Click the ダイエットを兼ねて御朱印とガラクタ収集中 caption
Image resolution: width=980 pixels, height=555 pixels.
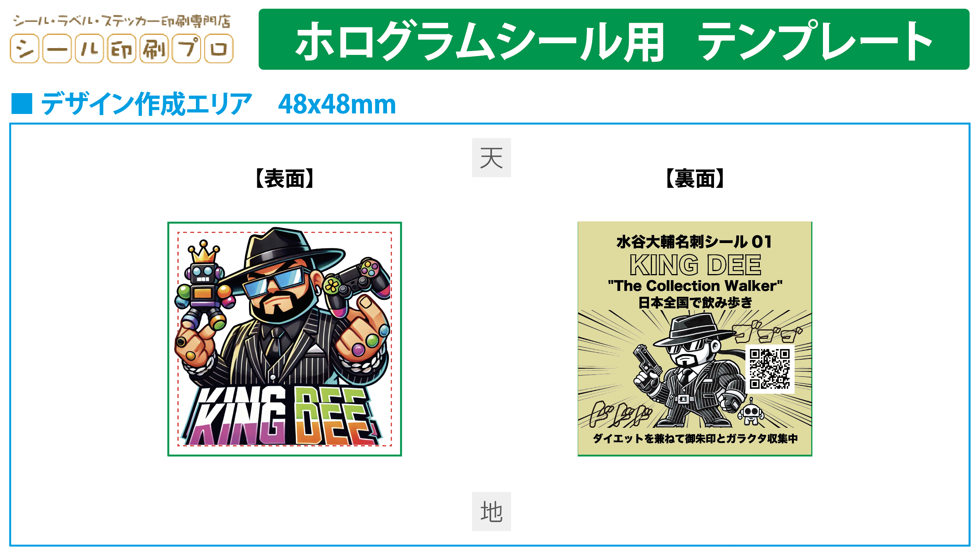point(695,439)
